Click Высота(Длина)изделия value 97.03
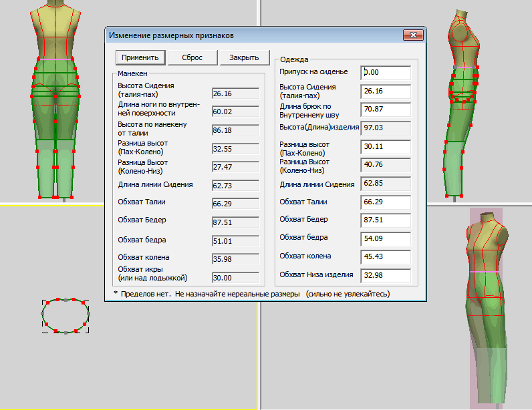 (386, 128)
